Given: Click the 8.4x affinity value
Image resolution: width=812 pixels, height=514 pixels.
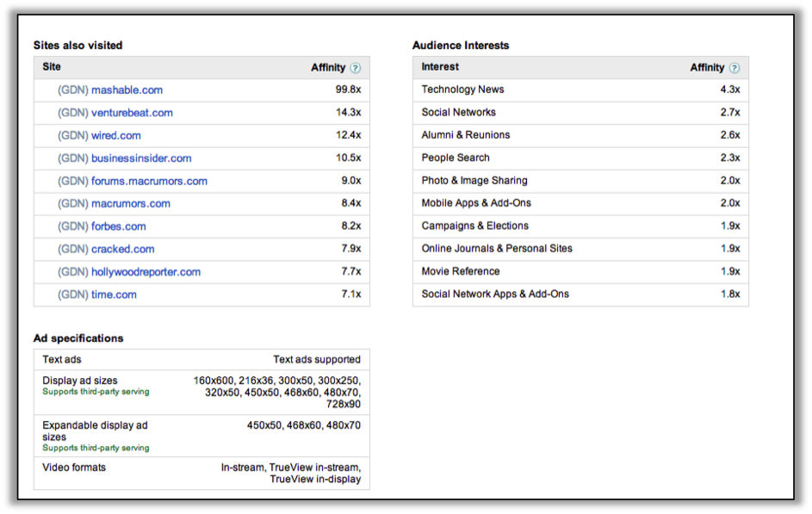Looking at the screenshot, I should point(351,203).
